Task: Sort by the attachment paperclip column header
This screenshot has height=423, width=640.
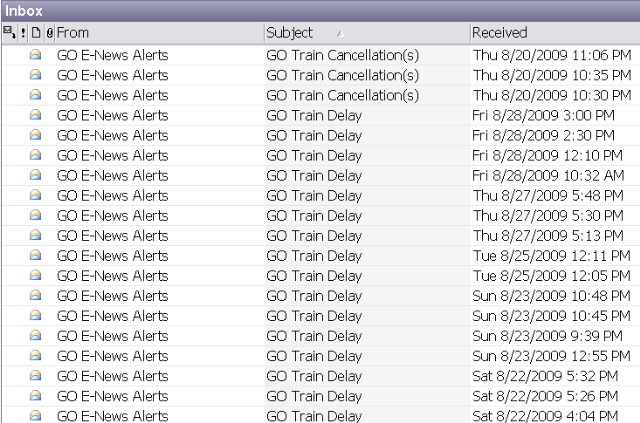Action: (x=49, y=33)
